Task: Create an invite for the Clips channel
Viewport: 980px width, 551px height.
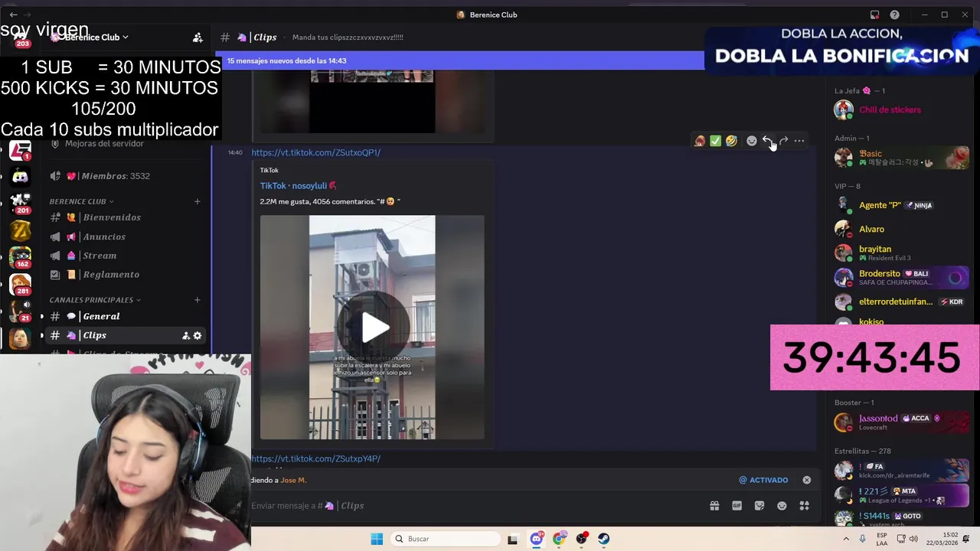Action: pos(185,335)
